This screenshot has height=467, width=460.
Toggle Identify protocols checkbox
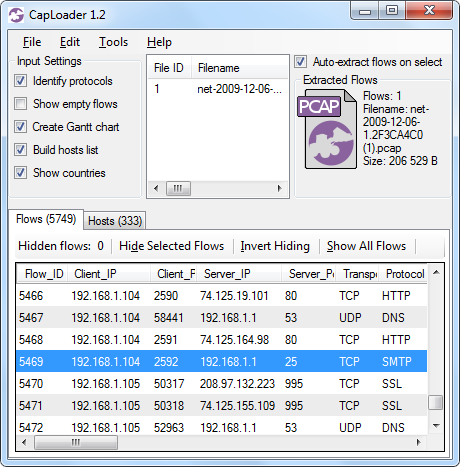[20, 81]
